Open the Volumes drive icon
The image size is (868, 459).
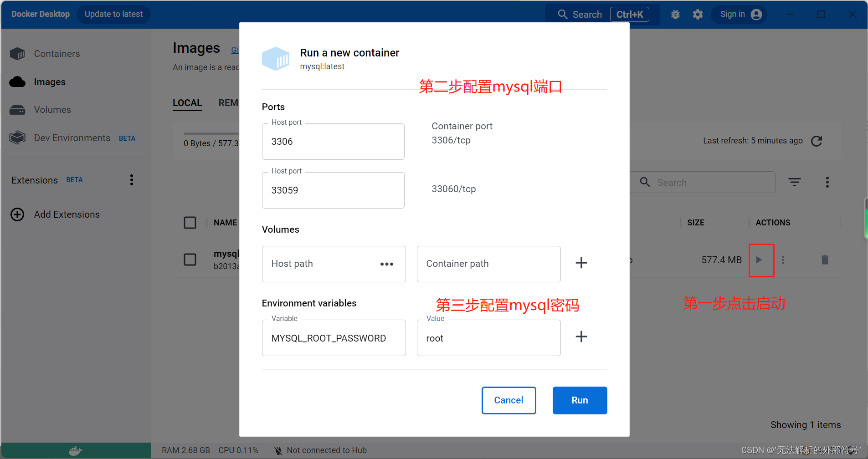(x=17, y=110)
